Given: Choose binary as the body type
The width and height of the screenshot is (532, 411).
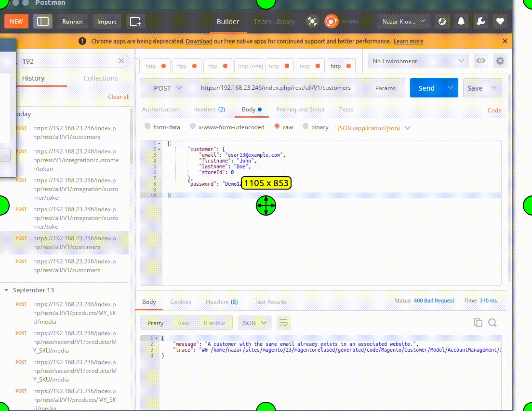Looking at the screenshot, I should tap(306, 126).
